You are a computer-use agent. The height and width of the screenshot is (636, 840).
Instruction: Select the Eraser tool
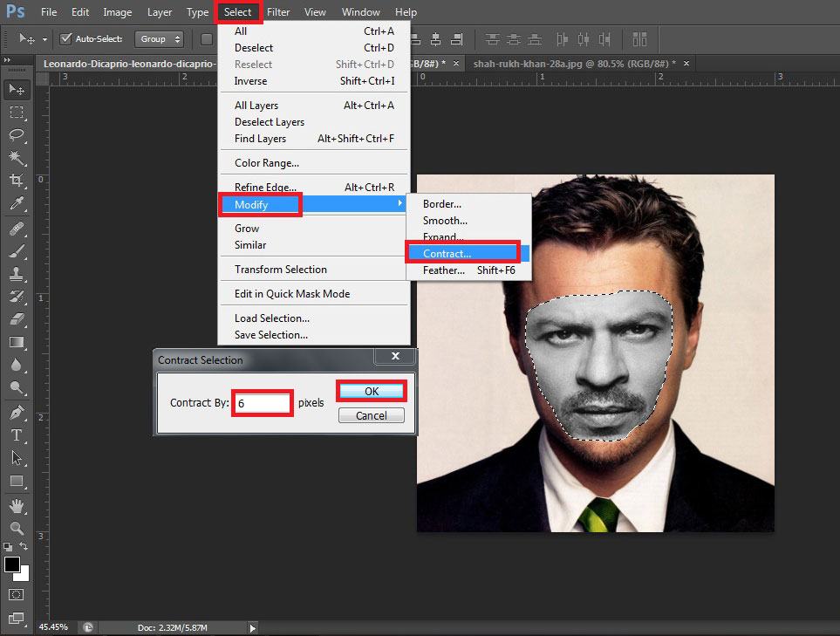(17, 319)
